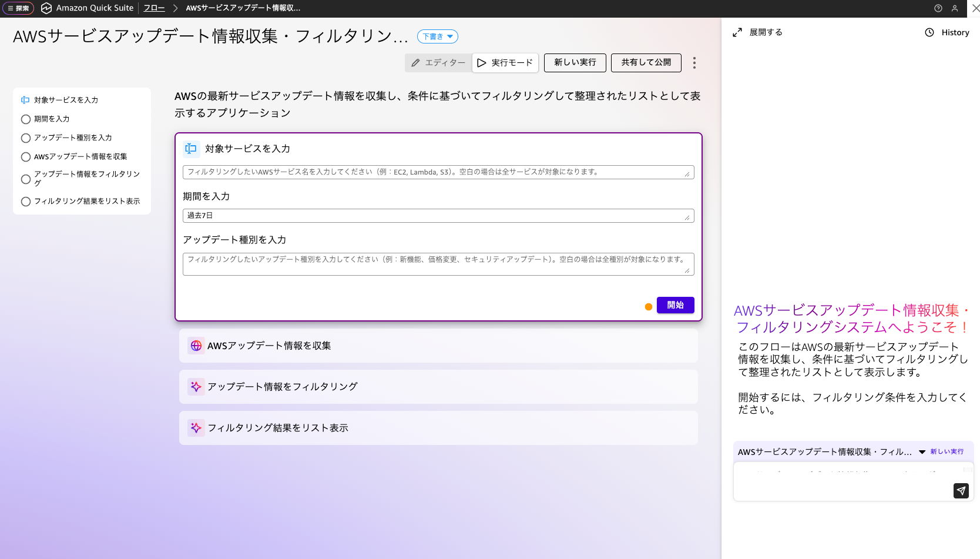Viewport: 980px width, 559px height.
Task: Select アップデート種別を入力 radio in sidebar
Action: [26, 138]
